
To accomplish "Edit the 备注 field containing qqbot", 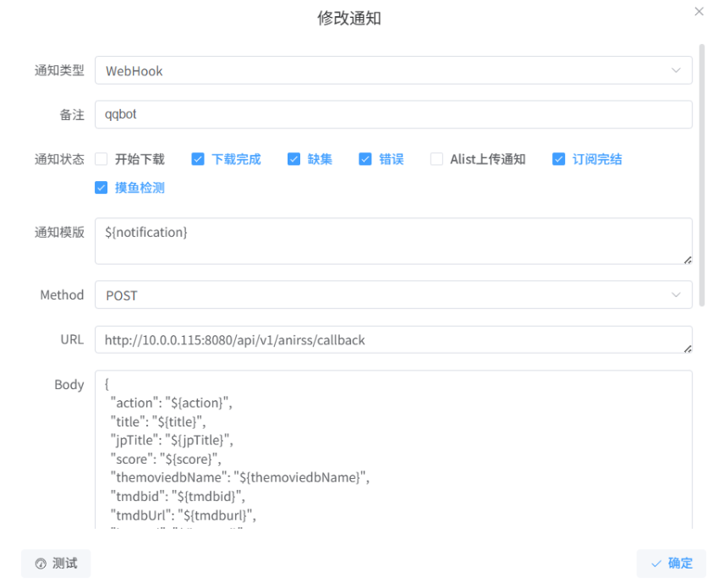I will tap(393, 114).
